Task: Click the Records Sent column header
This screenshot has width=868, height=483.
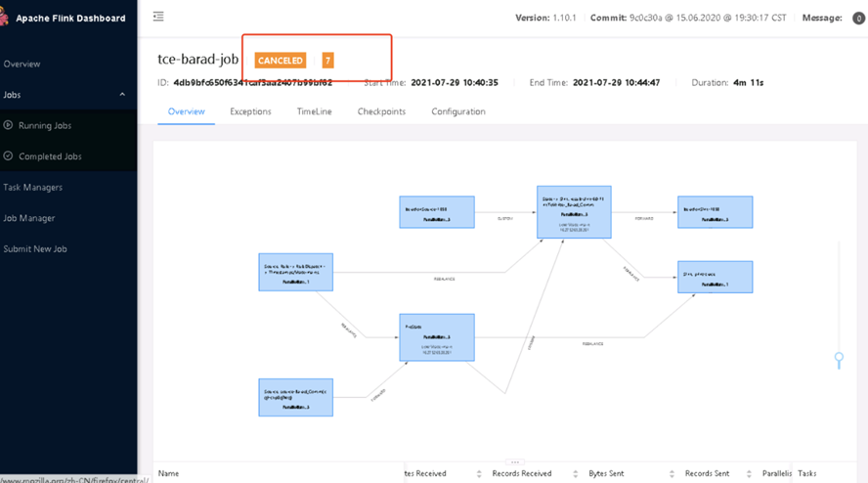Action: pyautogui.click(x=707, y=473)
